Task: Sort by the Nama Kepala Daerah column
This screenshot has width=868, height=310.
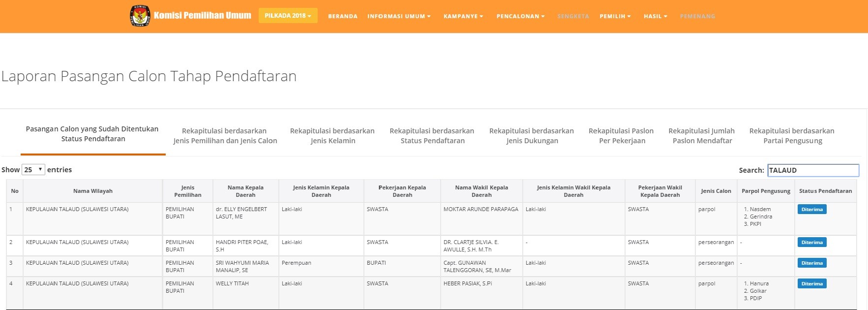Action: click(x=245, y=191)
